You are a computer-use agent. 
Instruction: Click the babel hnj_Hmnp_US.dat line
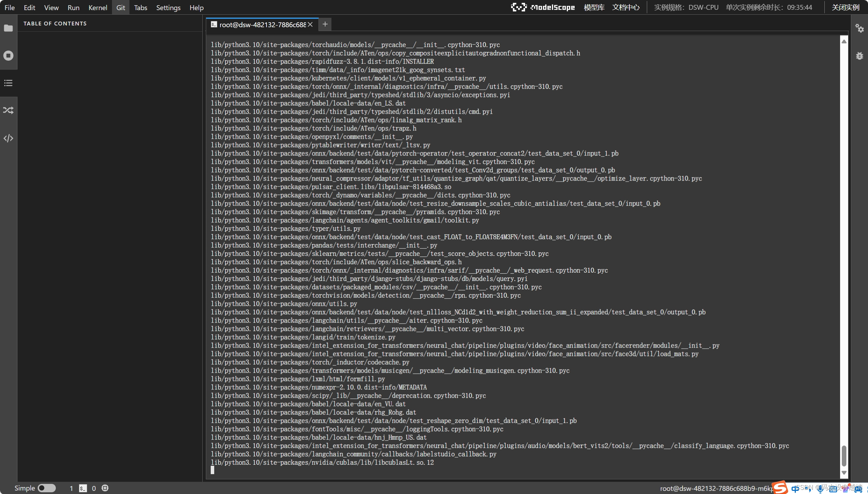click(x=319, y=438)
